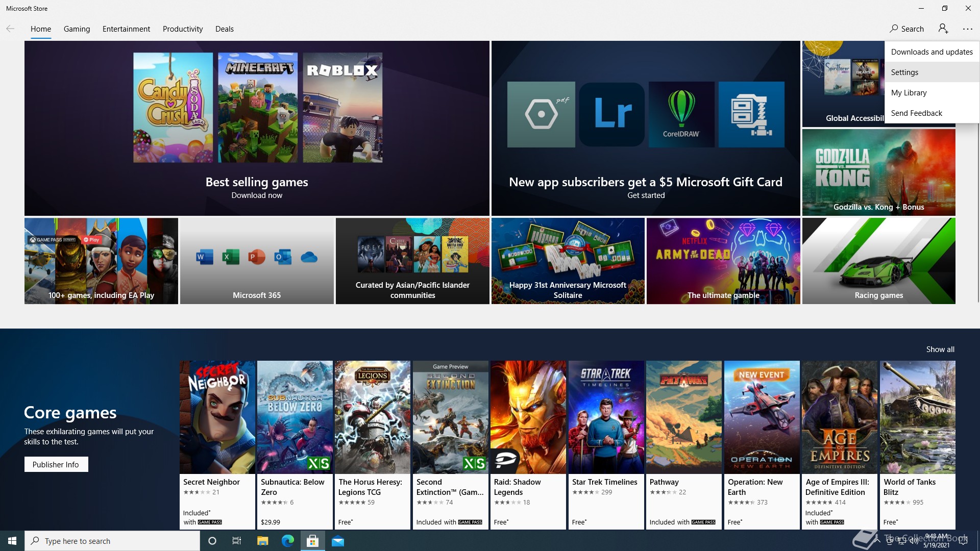Click the Cortana circle icon on taskbar
The width and height of the screenshot is (980, 551).
(212, 541)
